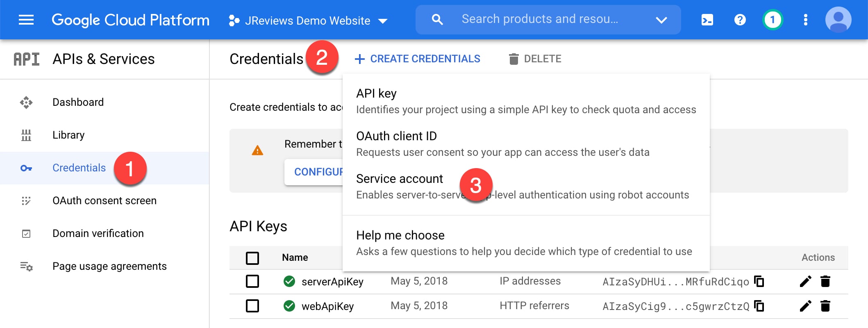Open Domain verification page

[x=105, y=233]
